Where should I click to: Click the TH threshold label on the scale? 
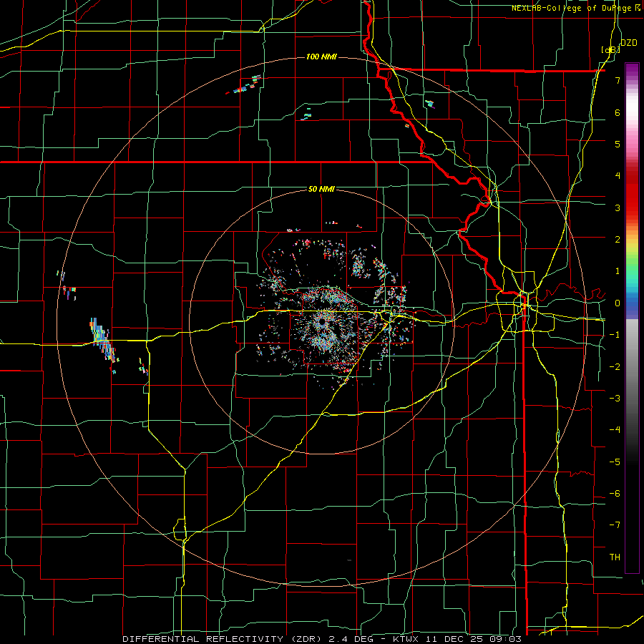[x=615, y=557]
